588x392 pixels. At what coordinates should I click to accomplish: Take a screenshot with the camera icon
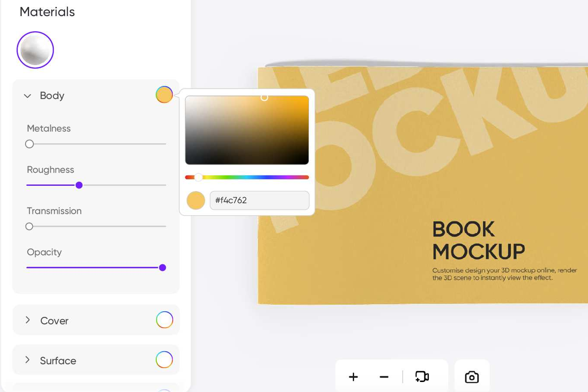(x=472, y=377)
